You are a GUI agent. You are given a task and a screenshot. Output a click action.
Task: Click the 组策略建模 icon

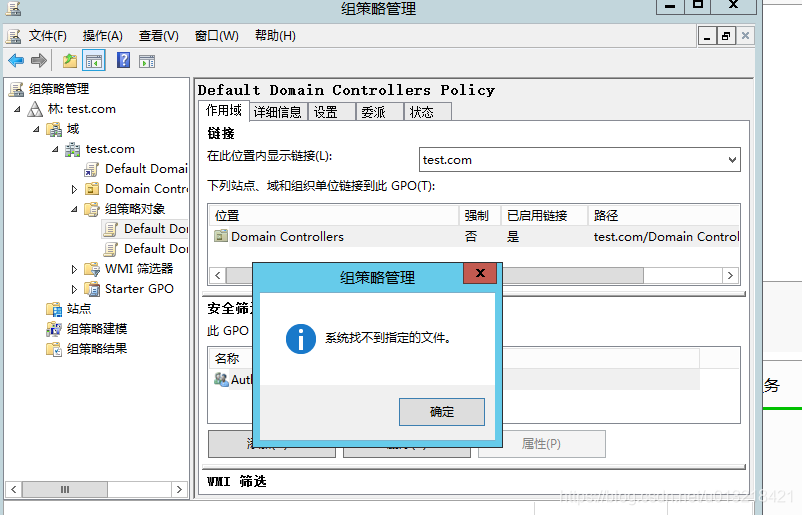(x=54, y=329)
